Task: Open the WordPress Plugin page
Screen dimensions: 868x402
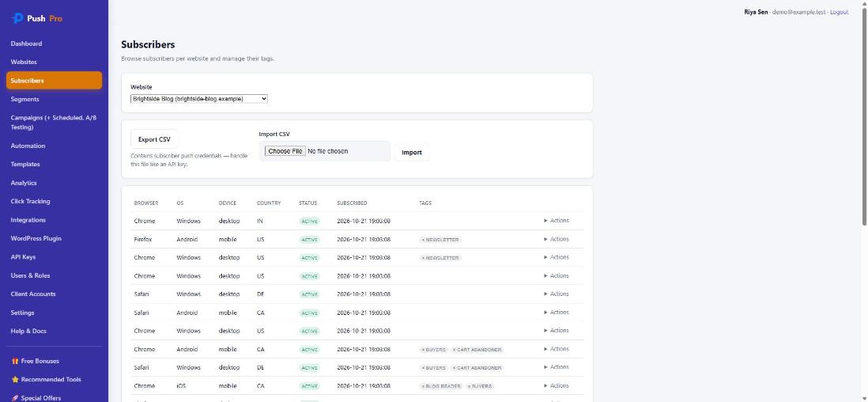Action: (55, 238)
